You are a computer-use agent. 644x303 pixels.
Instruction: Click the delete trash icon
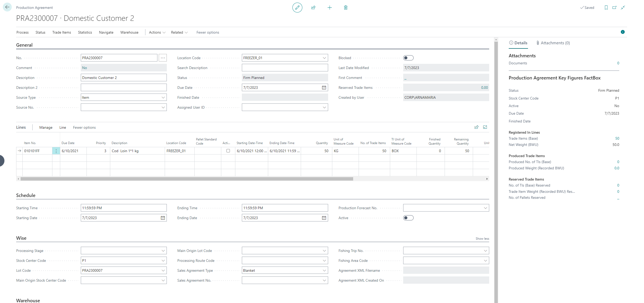[346, 8]
